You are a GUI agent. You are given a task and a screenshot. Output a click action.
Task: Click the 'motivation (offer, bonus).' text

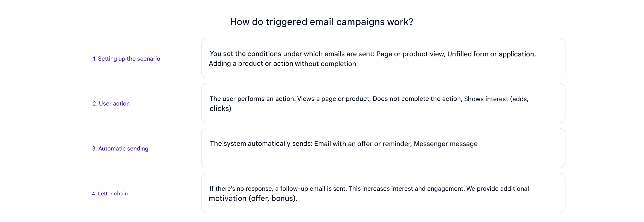(253, 198)
